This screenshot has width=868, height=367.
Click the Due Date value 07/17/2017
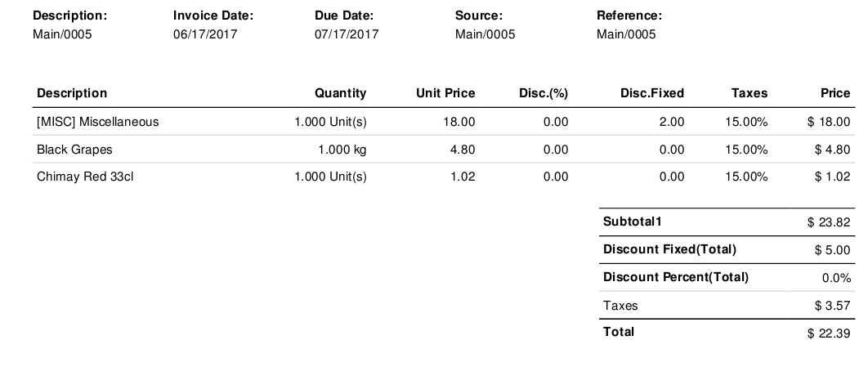[347, 34]
